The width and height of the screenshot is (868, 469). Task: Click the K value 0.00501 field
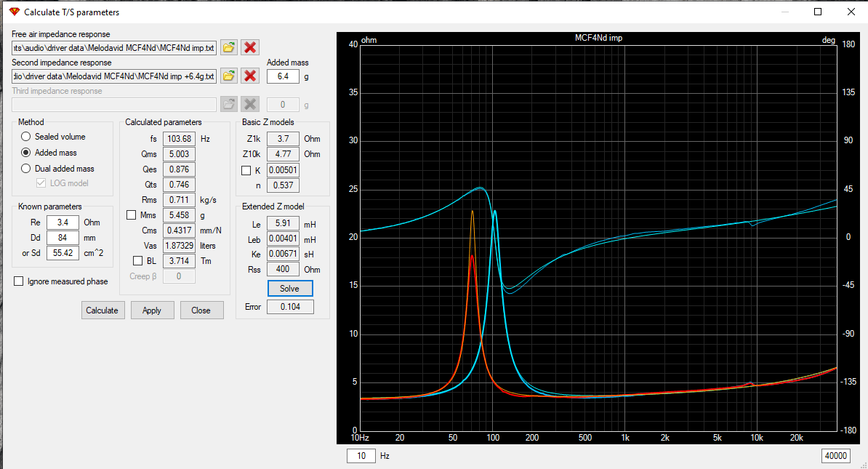click(x=283, y=170)
